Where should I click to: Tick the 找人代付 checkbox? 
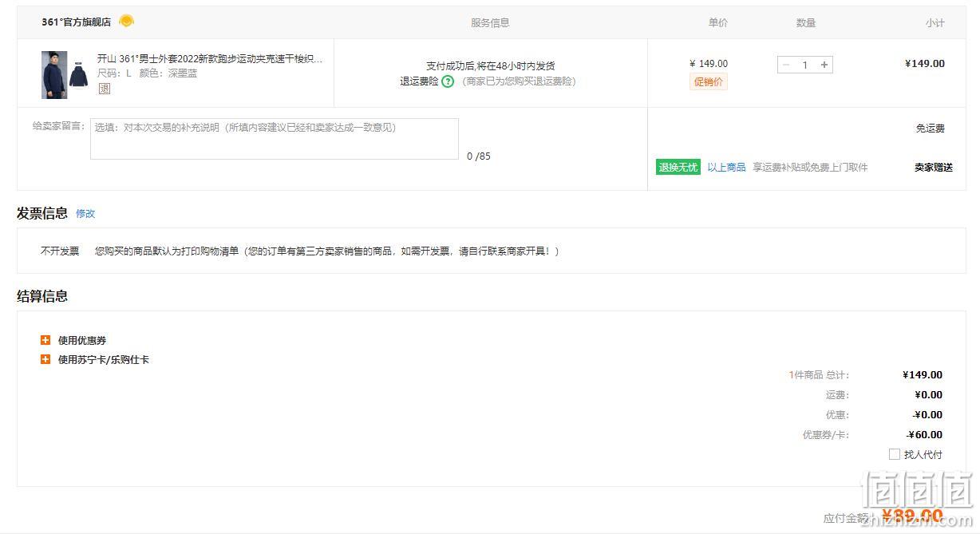tap(895, 454)
